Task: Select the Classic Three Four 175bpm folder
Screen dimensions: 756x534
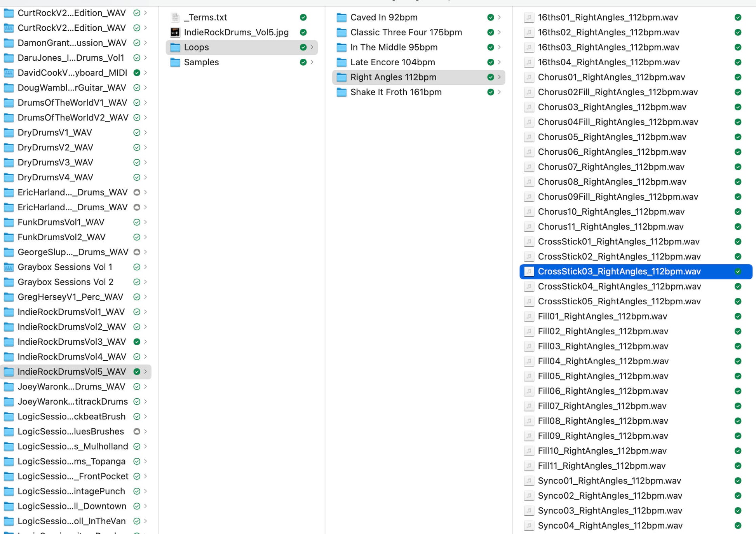Action: pos(406,32)
